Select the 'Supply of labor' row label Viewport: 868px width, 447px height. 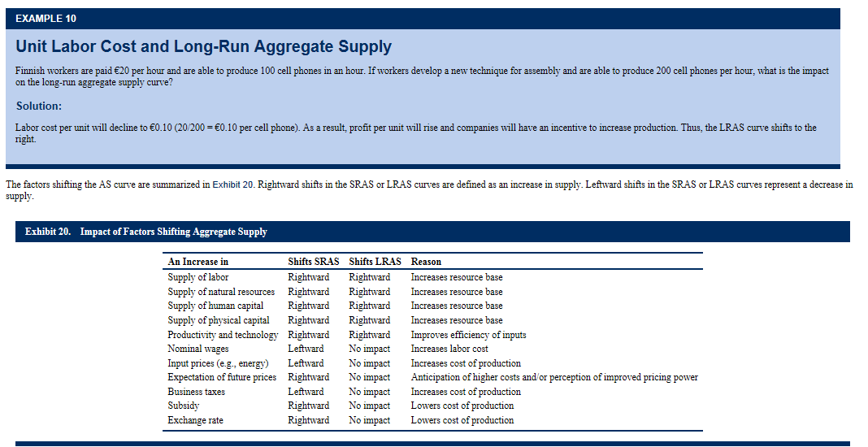point(198,277)
